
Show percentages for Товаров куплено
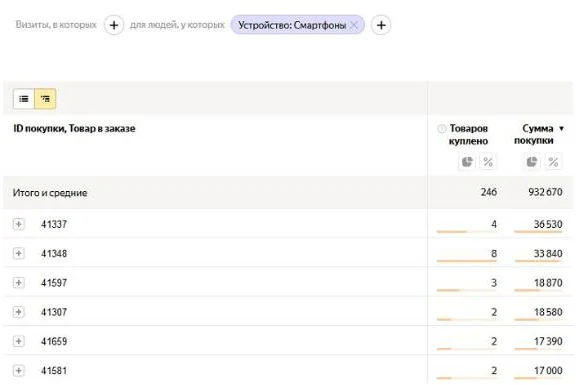click(488, 162)
